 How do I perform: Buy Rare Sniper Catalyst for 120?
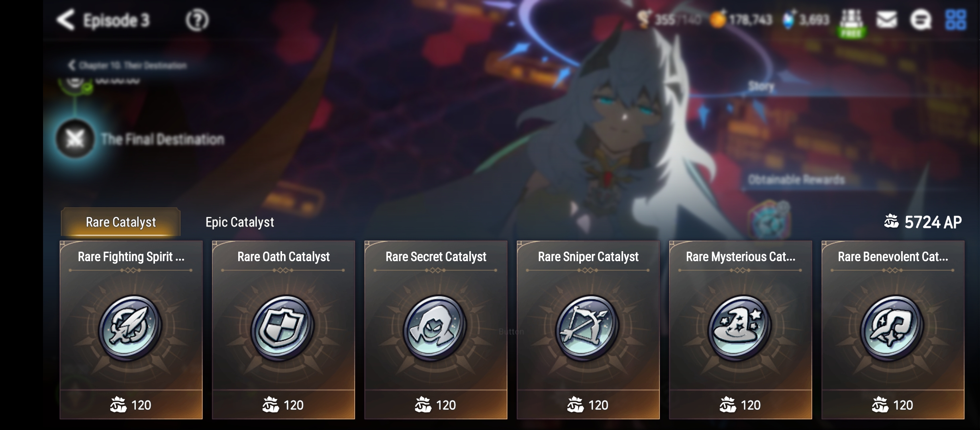coord(588,405)
